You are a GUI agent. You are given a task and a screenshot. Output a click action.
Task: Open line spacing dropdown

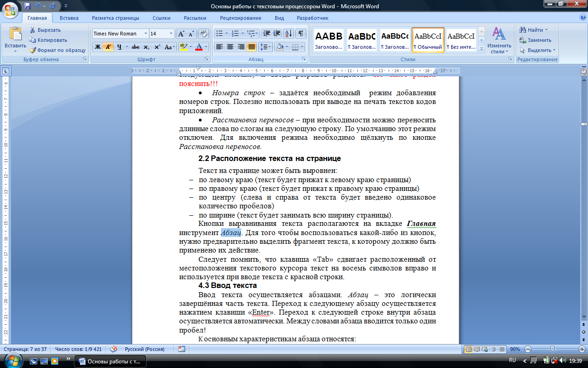(x=266, y=47)
